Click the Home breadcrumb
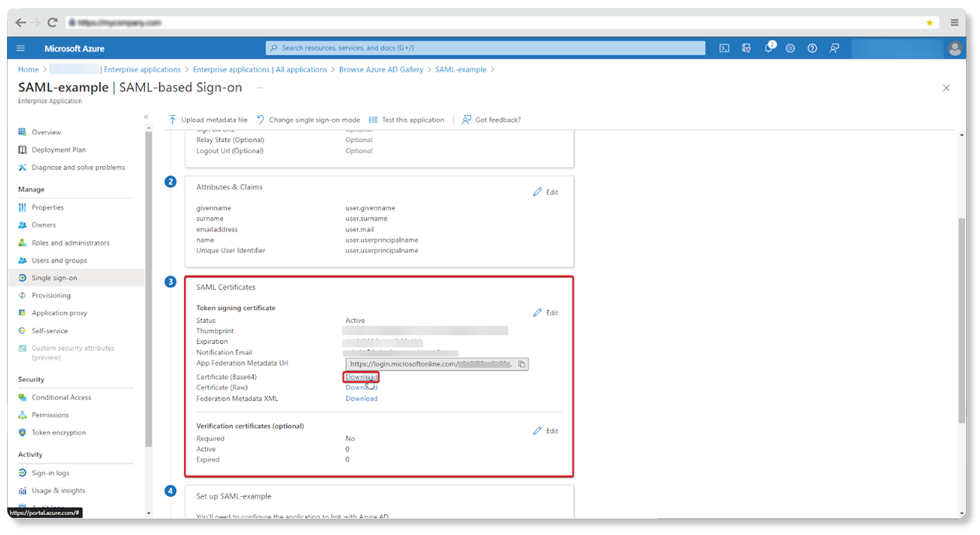The image size is (980, 535). tap(29, 70)
